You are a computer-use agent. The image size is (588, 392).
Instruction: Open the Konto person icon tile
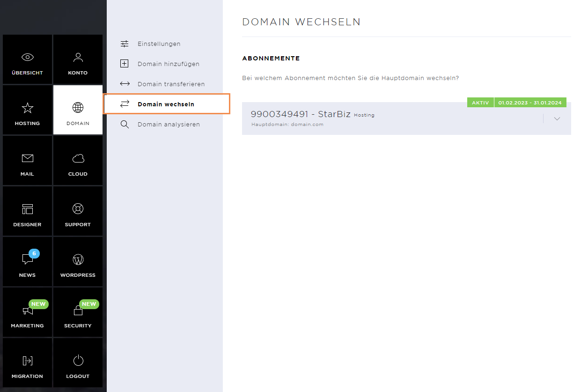tap(78, 59)
